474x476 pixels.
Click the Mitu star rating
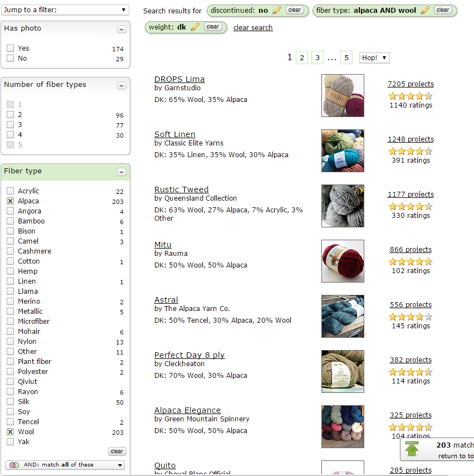(411, 261)
